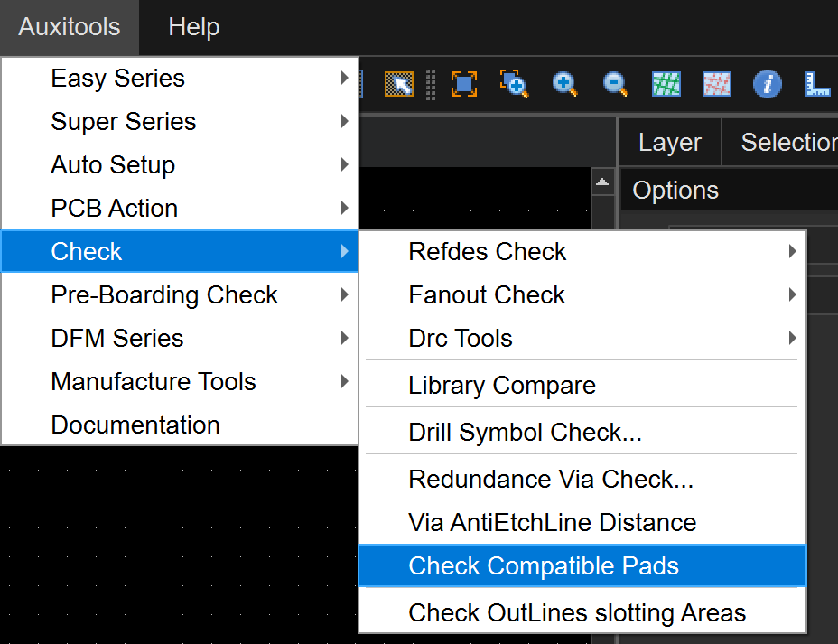
Task: Open the Help menu
Action: [x=193, y=27]
